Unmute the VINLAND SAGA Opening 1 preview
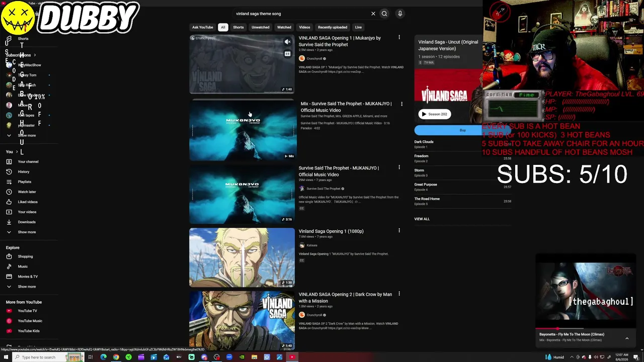644x362 pixels. pyautogui.click(x=287, y=42)
